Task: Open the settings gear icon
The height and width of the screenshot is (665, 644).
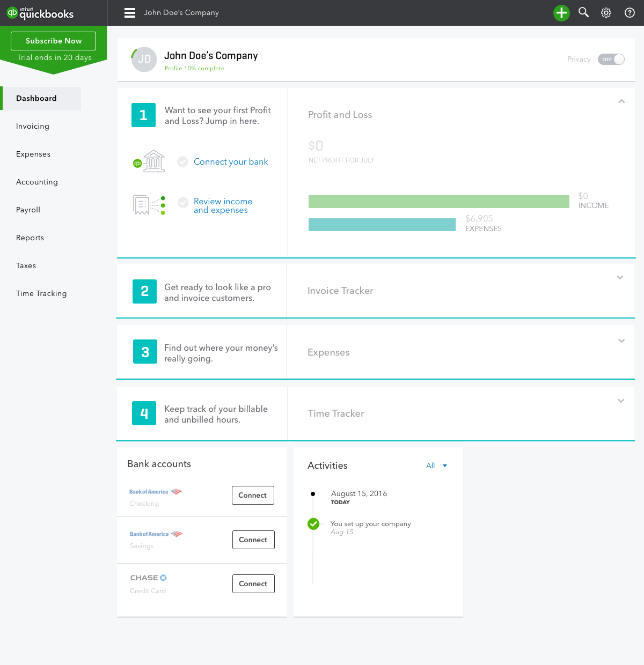Action: click(x=606, y=13)
